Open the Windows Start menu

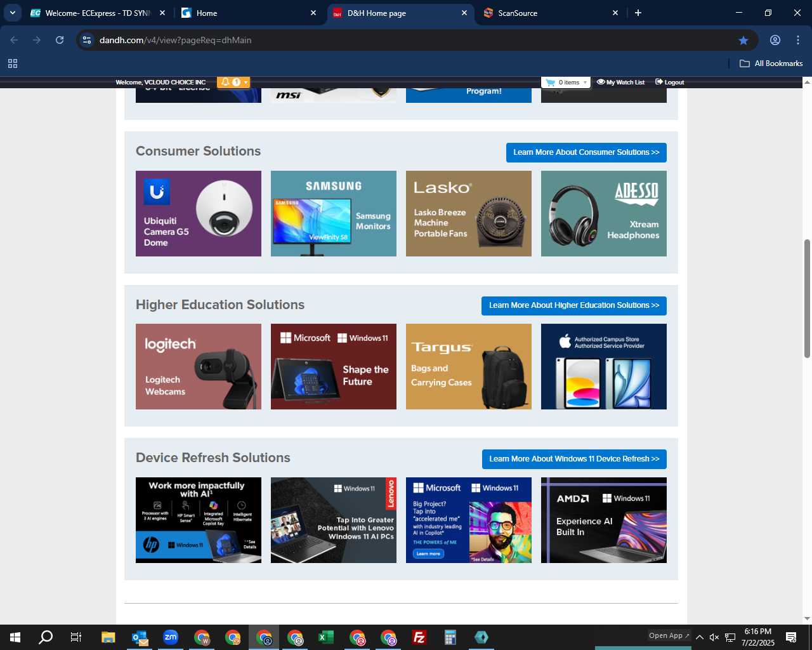point(15,637)
